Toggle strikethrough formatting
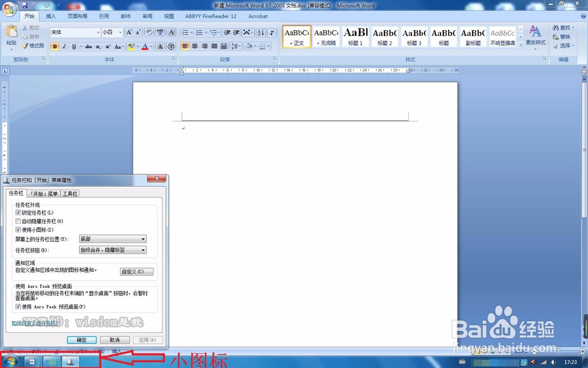Screen dimensions: 588x368 88,47
